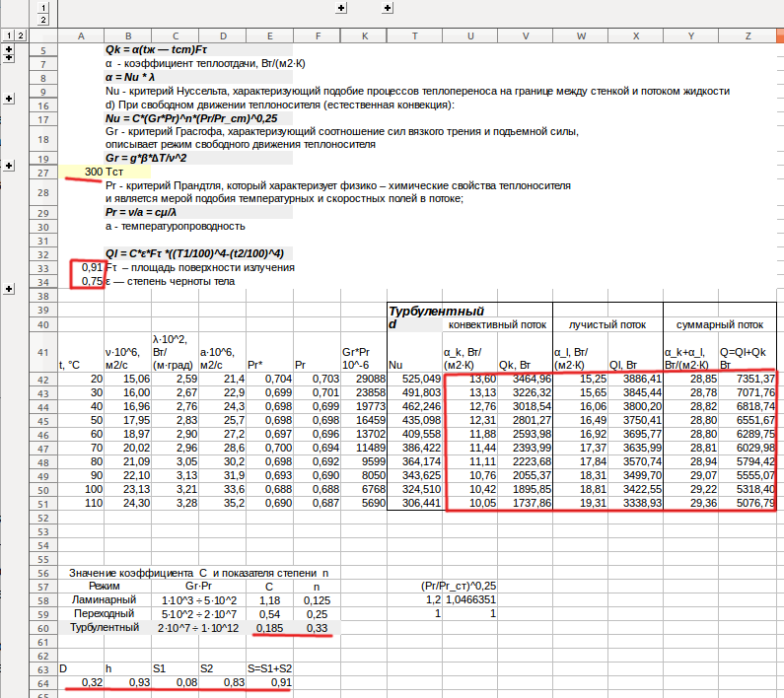The width and height of the screenshot is (784, 698).
Task: Select row 42 header
Action: pyautogui.click(x=42, y=380)
